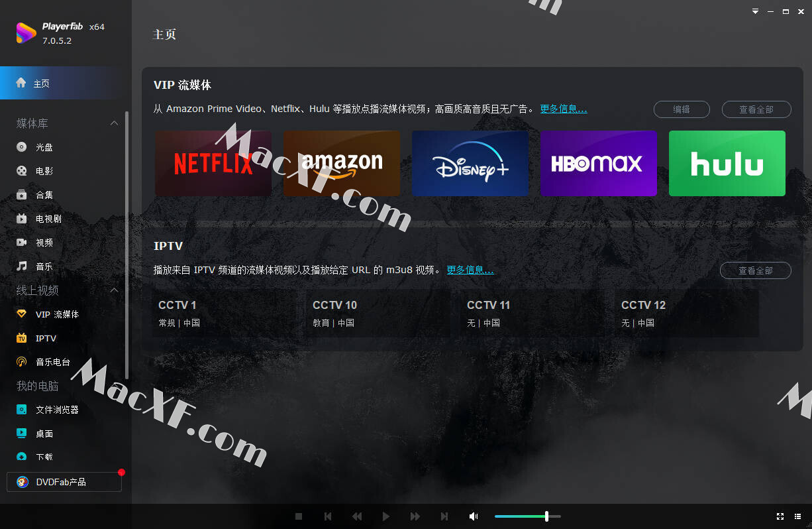Viewport: 812px width, 529px height.
Task: Open the Netflix streaming tile
Action: click(213, 163)
